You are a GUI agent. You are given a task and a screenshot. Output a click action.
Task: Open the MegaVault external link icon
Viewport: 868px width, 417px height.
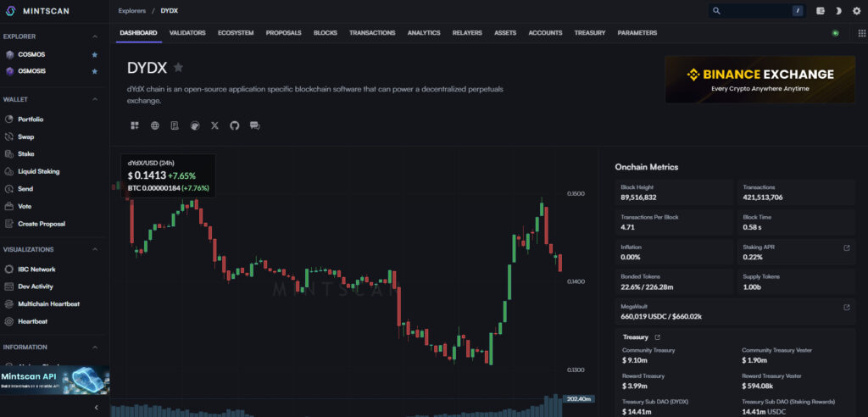(847, 307)
